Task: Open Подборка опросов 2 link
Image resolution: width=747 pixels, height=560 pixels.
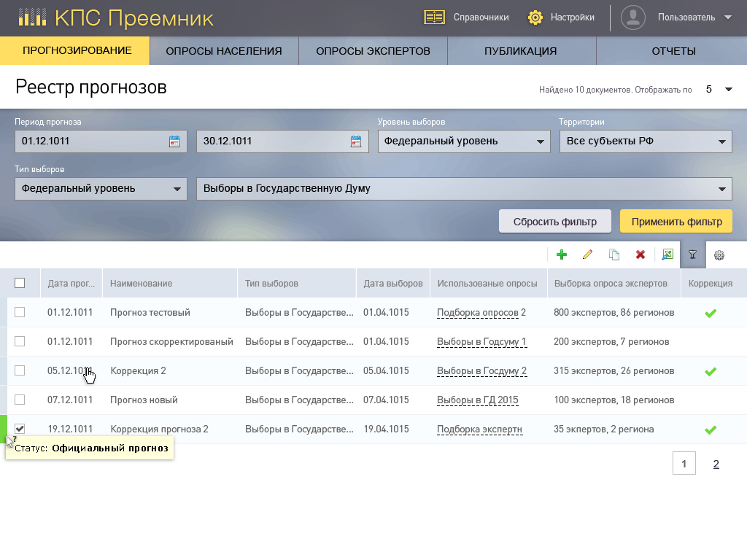Action: point(481,313)
